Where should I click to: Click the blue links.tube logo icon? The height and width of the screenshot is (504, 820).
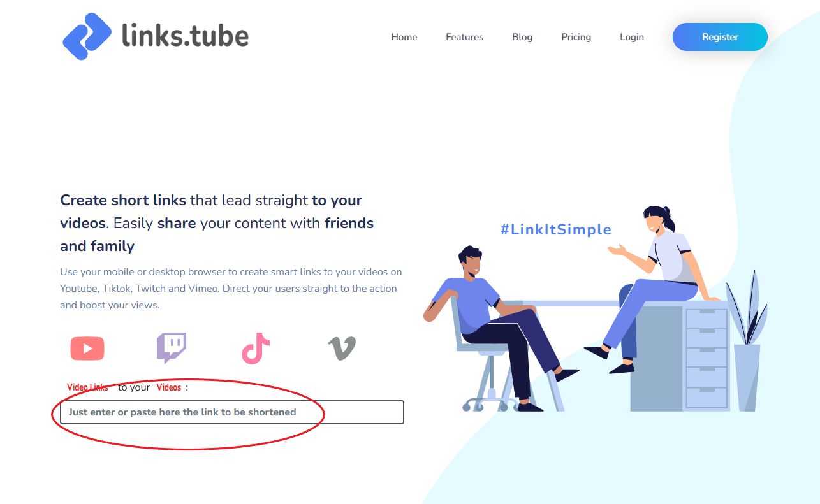(87, 36)
